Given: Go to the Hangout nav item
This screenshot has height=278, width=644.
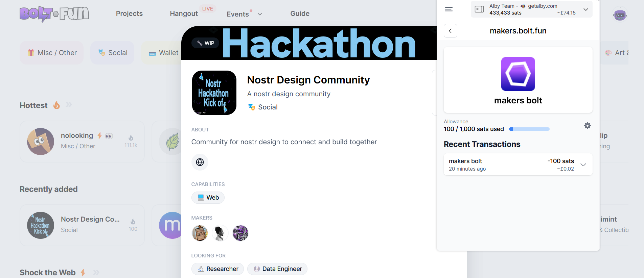Looking at the screenshot, I should pyautogui.click(x=184, y=14).
